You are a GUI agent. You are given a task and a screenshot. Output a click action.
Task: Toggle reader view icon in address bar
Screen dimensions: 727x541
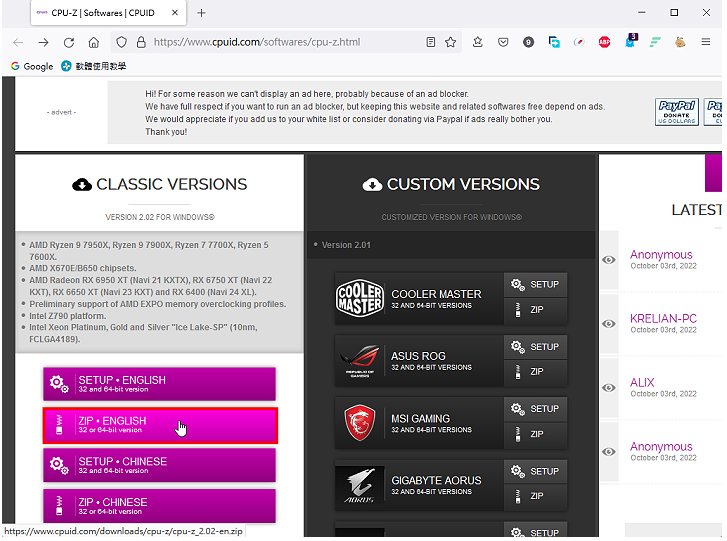pos(431,42)
